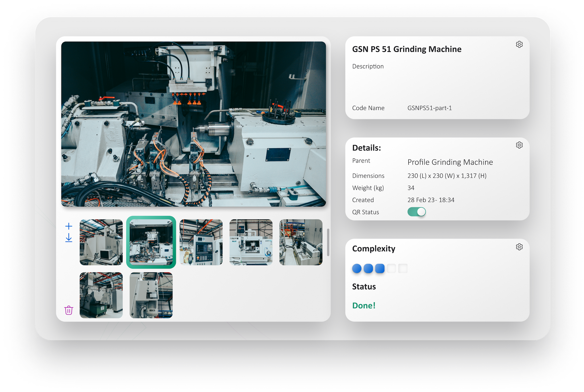Select second blue complexity square
This screenshot has width=584, height=392.
coord(368,268)
